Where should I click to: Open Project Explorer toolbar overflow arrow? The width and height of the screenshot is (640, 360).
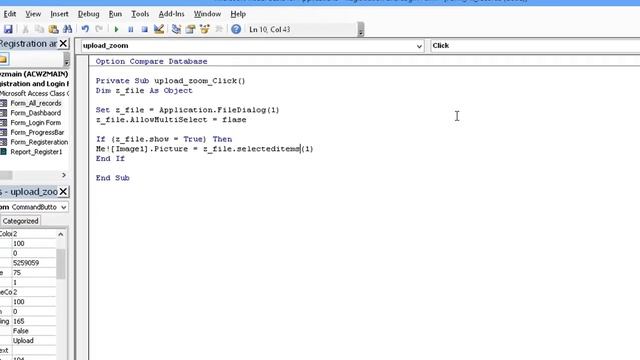(x=67, y=60)
